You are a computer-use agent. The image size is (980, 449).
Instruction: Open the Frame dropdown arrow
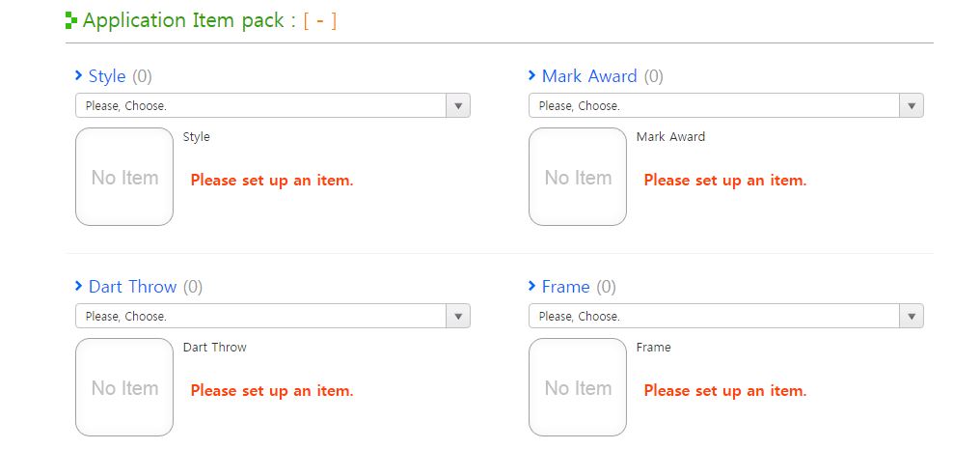[912, 316]
